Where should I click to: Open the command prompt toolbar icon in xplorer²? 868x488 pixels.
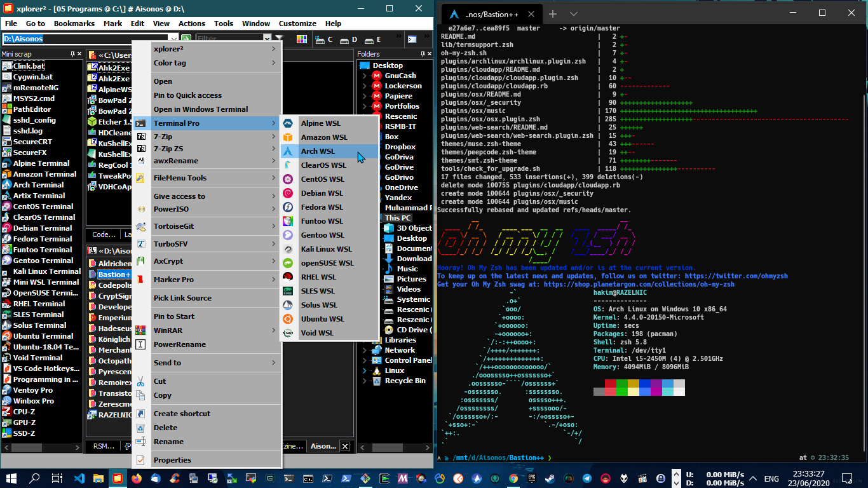pyautogui.click(x=412, y=39)
